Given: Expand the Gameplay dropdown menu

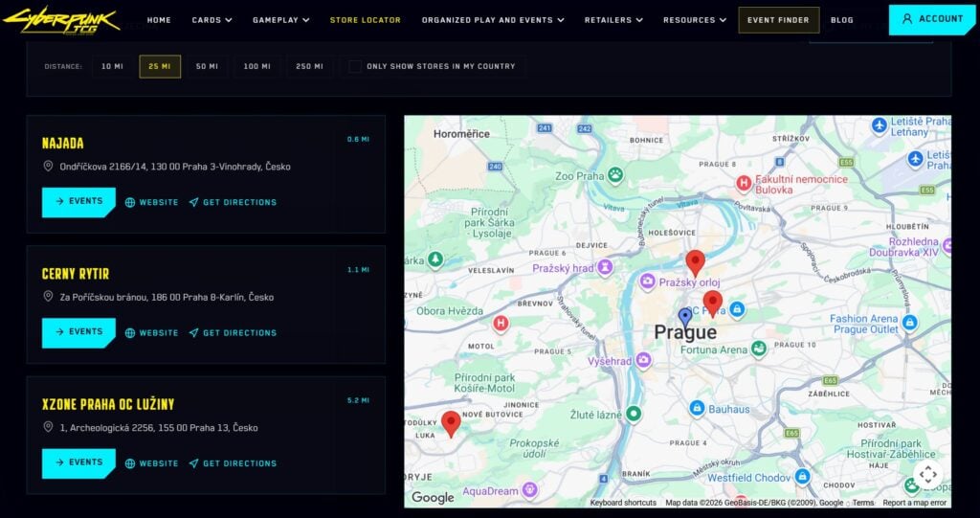Looking at the screenshot, I should (x=280, y=20).
